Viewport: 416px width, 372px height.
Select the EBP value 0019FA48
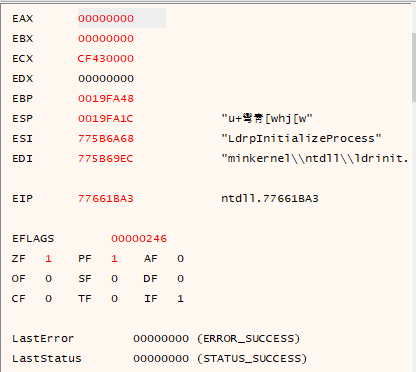click(x=106, y=98)
